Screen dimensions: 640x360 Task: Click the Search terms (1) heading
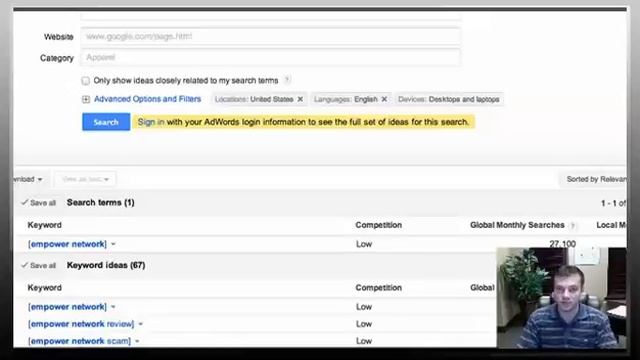[x=100, y=202]
